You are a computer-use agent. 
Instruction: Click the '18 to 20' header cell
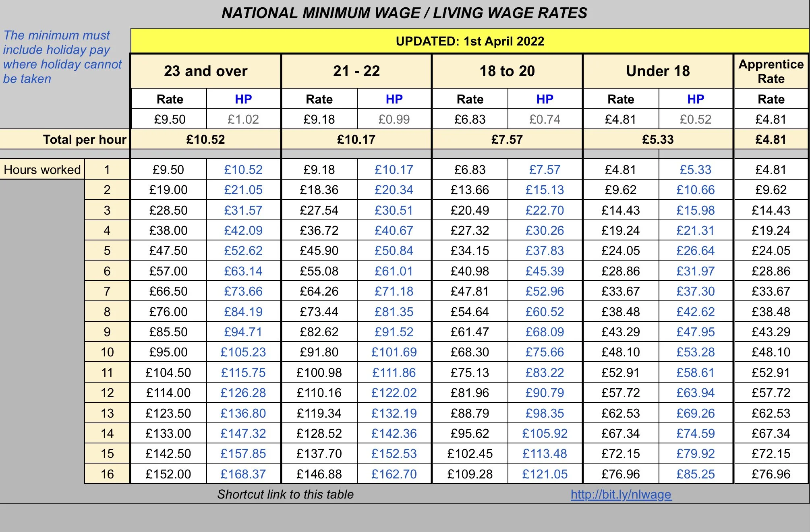pos(507,71)
